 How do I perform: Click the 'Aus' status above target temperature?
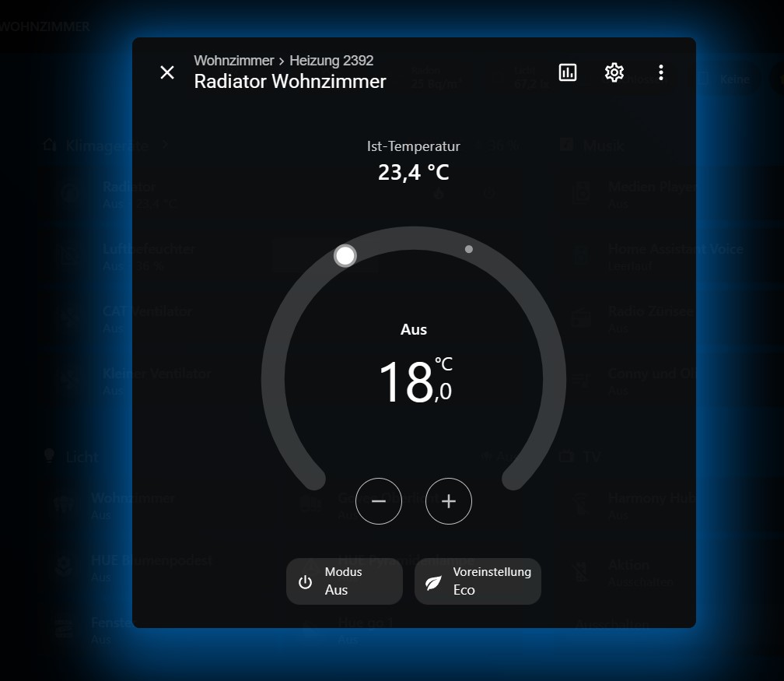(x=414, y=329)
